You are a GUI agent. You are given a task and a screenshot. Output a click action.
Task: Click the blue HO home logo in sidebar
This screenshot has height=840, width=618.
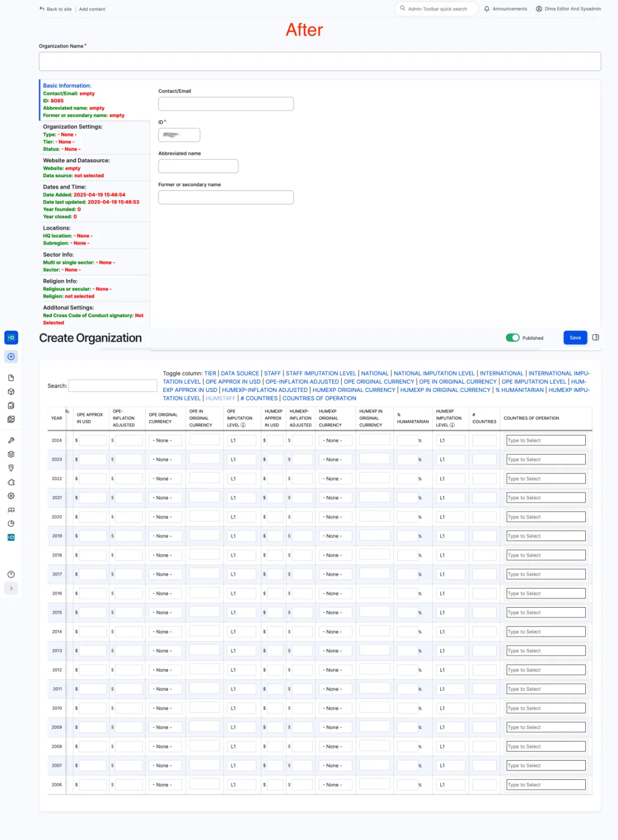pos(11,338)
